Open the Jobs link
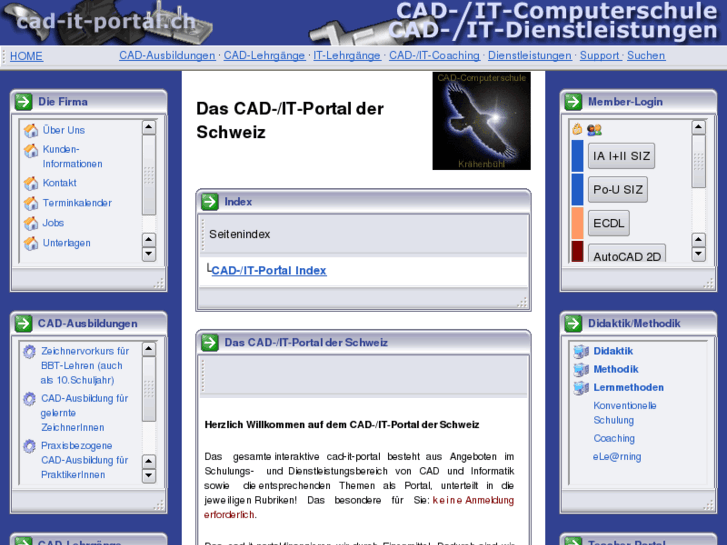 (x=53, y=223)
